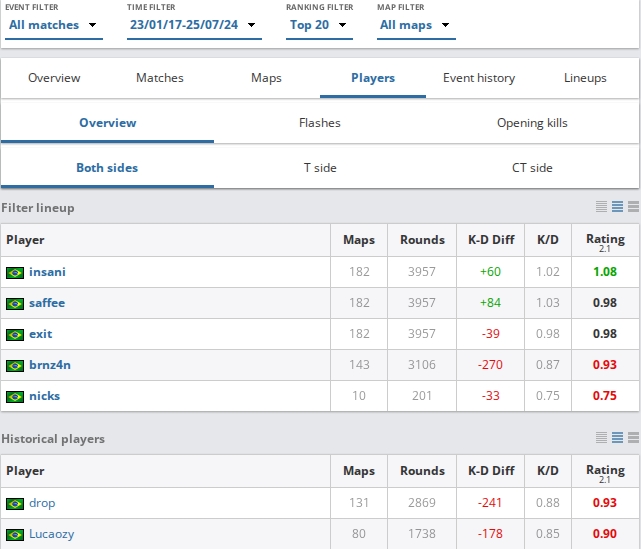Sort Filter lineup table by Rating 2.1 column

605,241
